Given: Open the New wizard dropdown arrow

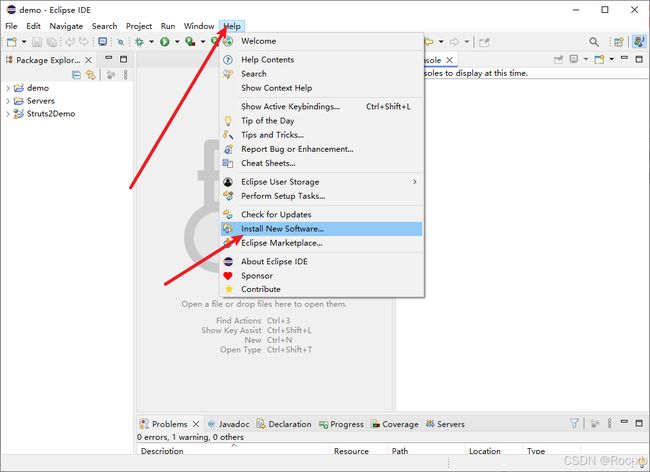Looking at the screenshot, I should (x=24, y=42).
